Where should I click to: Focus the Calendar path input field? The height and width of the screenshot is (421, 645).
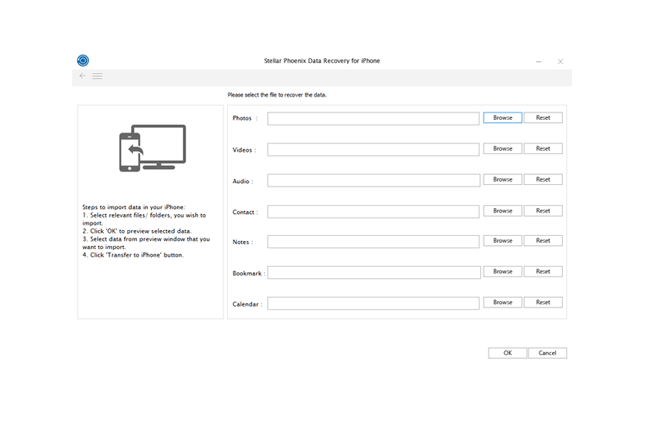tap(373, 303)
